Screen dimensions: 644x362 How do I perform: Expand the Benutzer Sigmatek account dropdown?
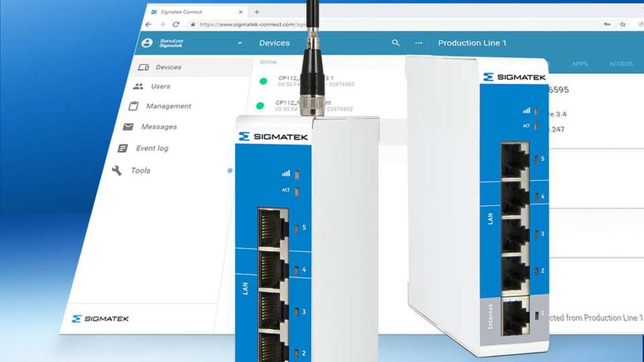click(x=240, y=43)
